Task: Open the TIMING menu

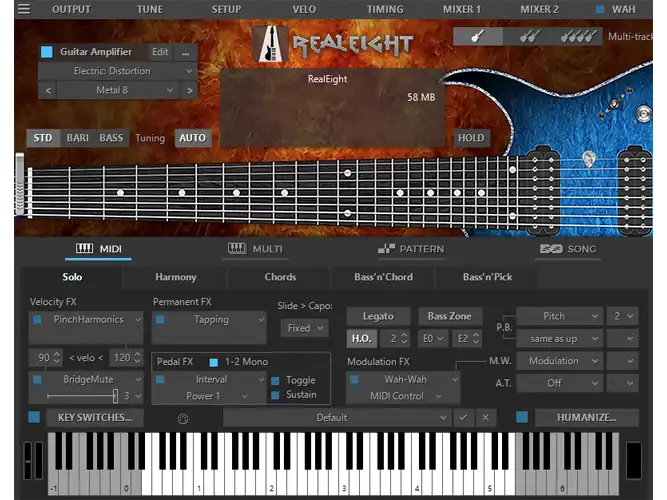Action: tap(385, 9)
